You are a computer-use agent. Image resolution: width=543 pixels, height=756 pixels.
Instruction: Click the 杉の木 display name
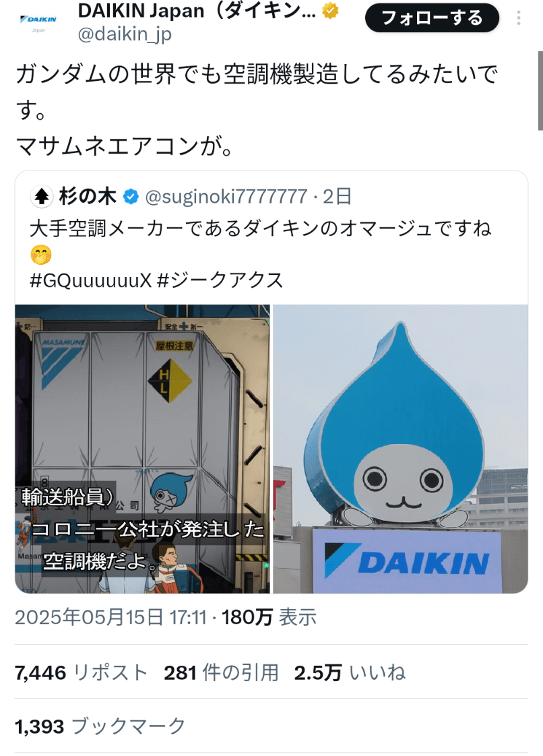(88, 197)
